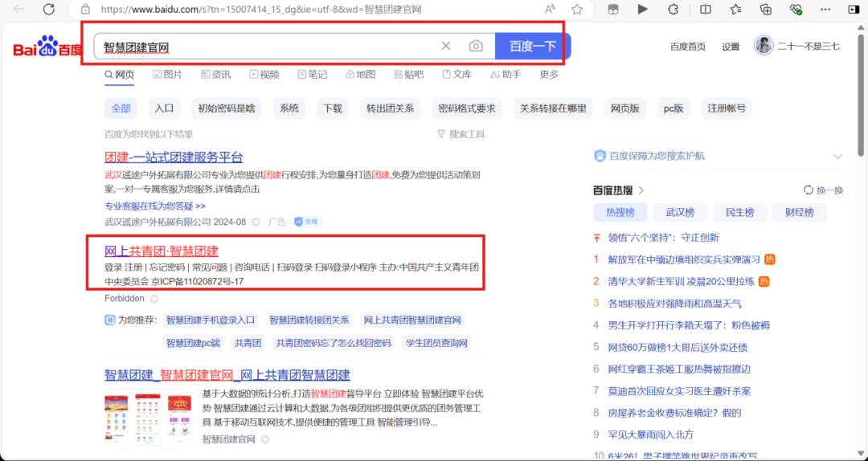Image resolution: width=868 pixels, height=461 pixels.
Task: Open Read Aloud icon in address bar
Action: coord(550,10)
